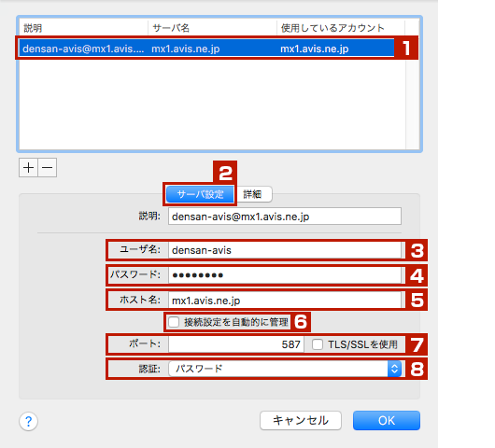Image resolution: width=495 pixels, height=448 pixels.
Task: Click the plus button to add server
Action: point(28,167)
